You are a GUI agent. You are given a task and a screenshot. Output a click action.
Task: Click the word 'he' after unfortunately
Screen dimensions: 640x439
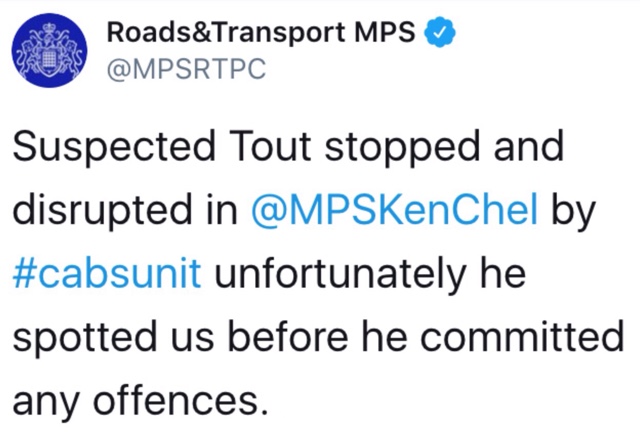point(503,272)
